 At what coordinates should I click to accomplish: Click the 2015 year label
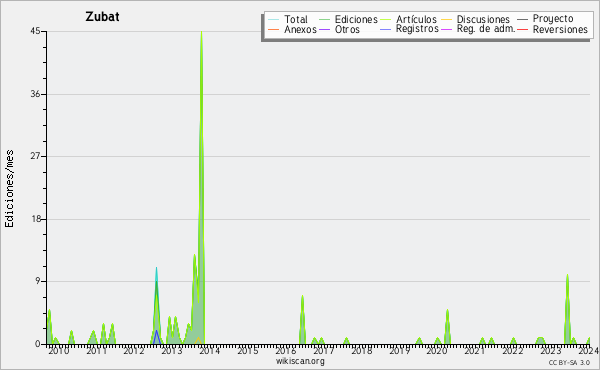tap(248, 350)
